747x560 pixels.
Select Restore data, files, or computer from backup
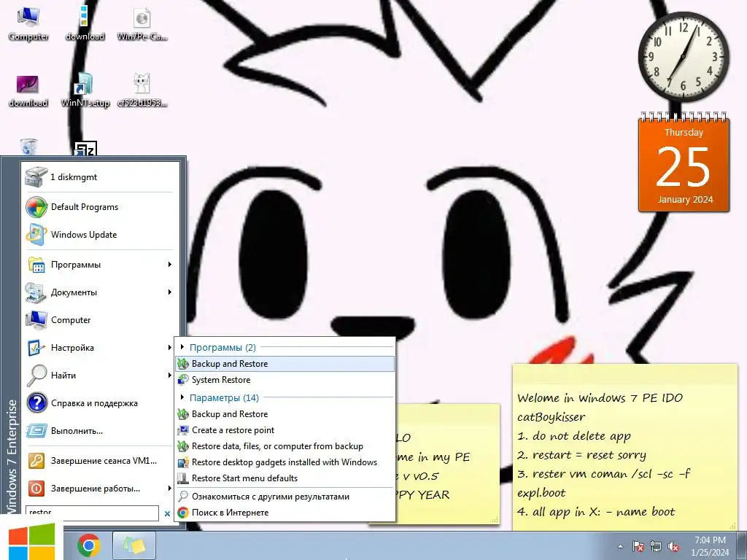(285, 446)
